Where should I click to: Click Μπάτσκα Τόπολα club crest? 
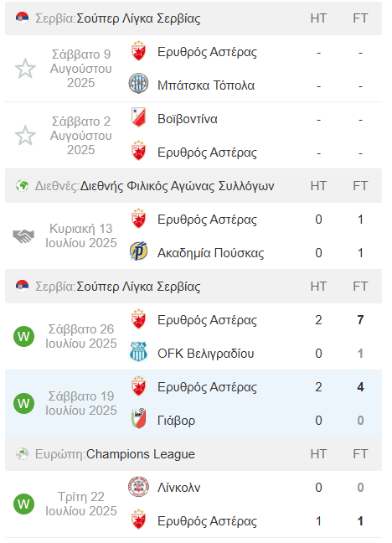coord(138,84)
